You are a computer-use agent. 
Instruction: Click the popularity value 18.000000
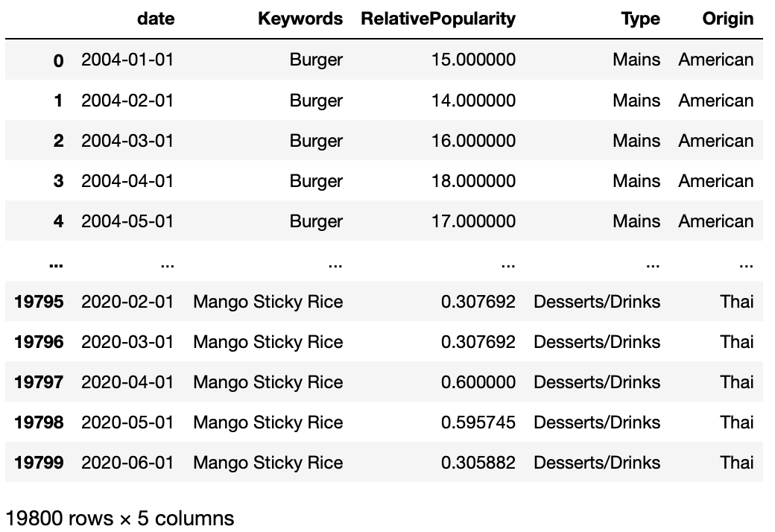pyautogui.click(x=473, y=181)
